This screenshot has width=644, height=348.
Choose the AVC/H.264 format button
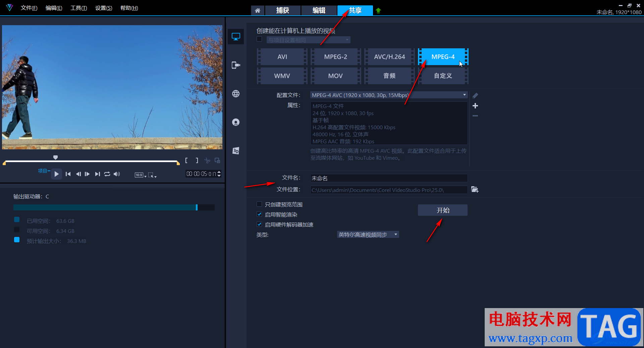pyautogui.click(x=389, y=57)
